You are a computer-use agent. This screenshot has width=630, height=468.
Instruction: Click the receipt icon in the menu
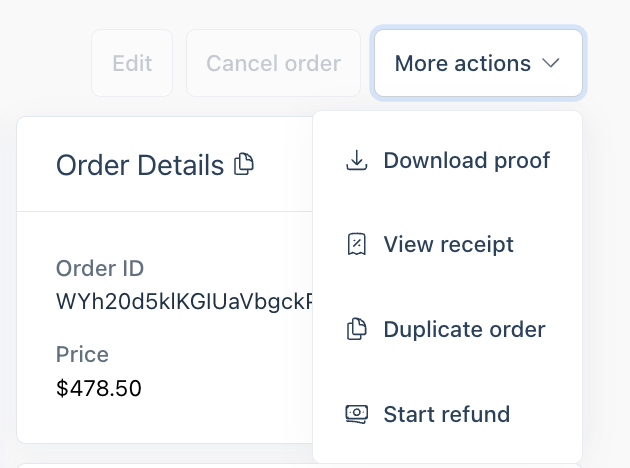[x=356, y=244]
